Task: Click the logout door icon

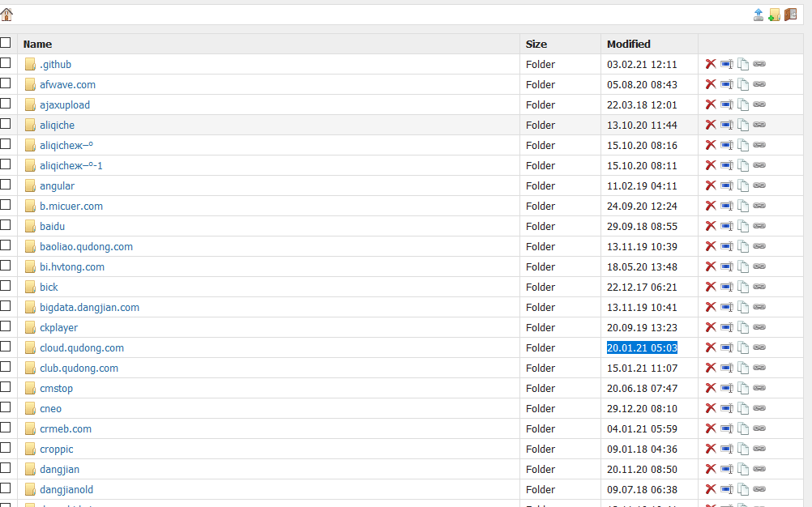Action: pyautogui.click(x=790, y=15)
